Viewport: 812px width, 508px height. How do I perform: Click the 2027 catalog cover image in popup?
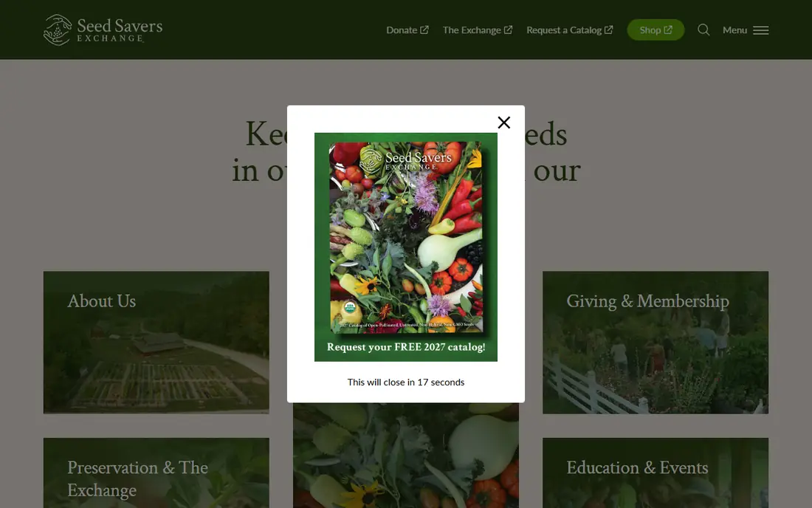tap(406, 237)
